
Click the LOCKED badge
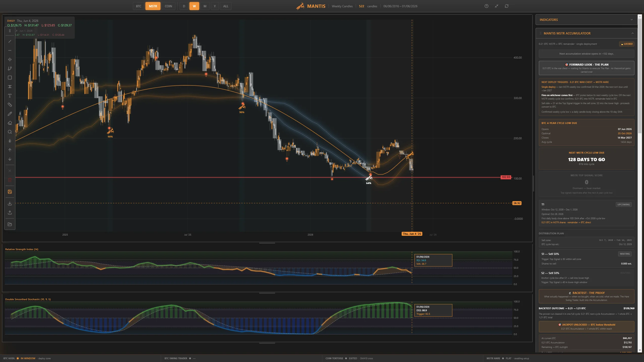[627, 44]
